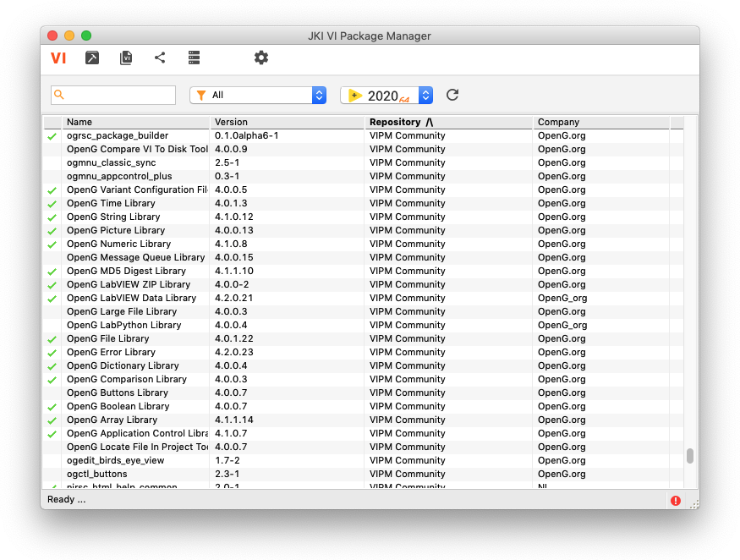
Task: Open the package list layout icon
Action: click(x=194, y=58)
